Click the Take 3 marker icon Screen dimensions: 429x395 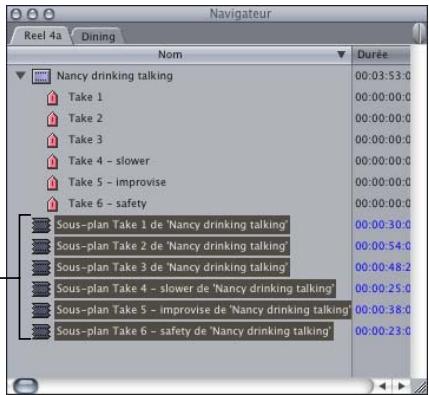tap(52, 140)
